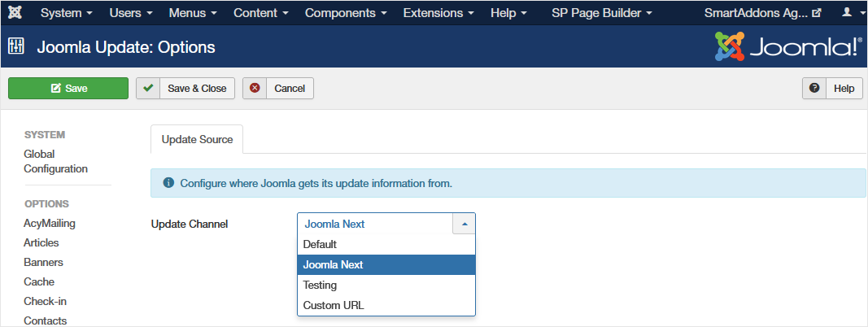This screenshot has height=327, width=868.
Task: Click the SYSTEM sidebar heading
Action: pyautogui.click(x=45, y=134)
